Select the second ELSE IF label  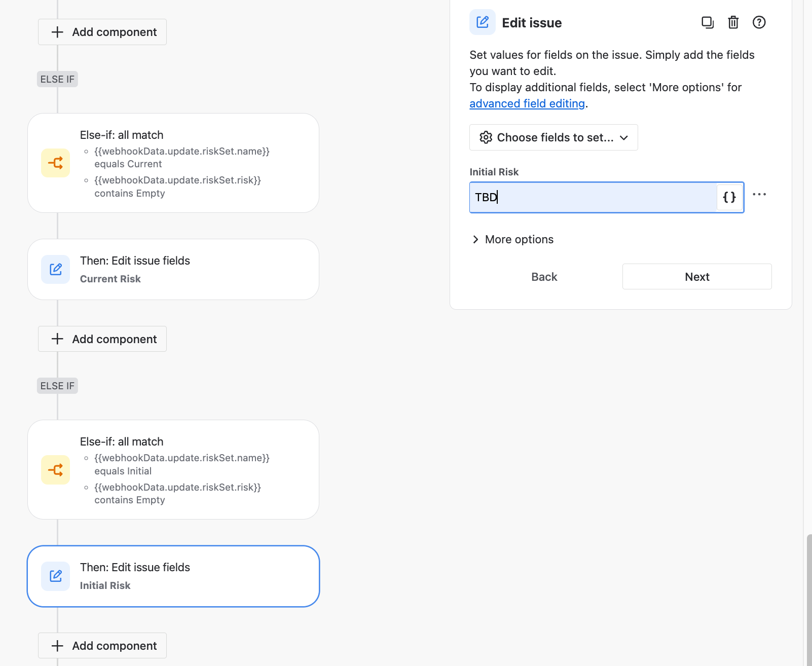pyautogui.click(x=57, y=386)
